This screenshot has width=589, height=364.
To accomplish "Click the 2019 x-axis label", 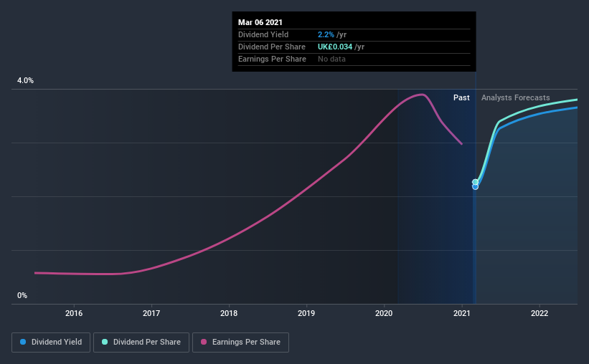I will [x=306, y=313].
